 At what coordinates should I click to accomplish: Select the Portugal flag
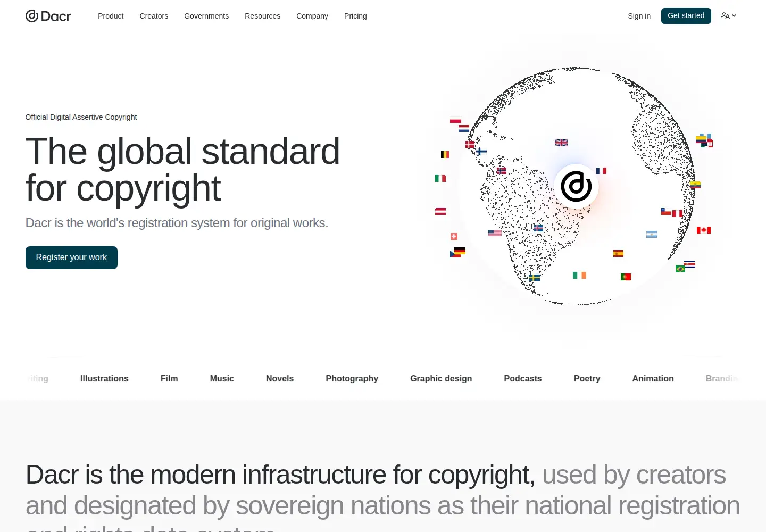[626, 277]
